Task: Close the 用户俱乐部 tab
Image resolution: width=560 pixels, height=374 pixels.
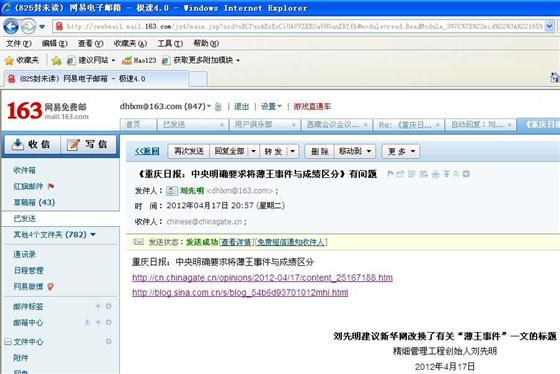Action: [x=294, y=125]
